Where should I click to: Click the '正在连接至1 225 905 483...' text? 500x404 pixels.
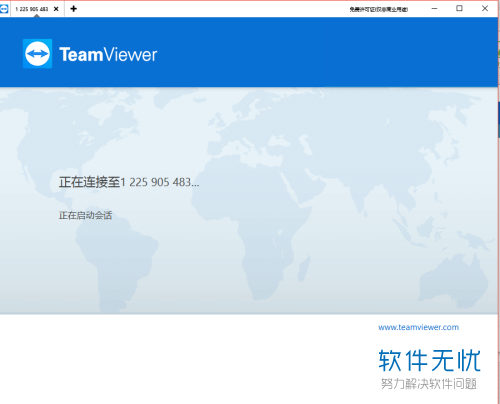point(129,182)
